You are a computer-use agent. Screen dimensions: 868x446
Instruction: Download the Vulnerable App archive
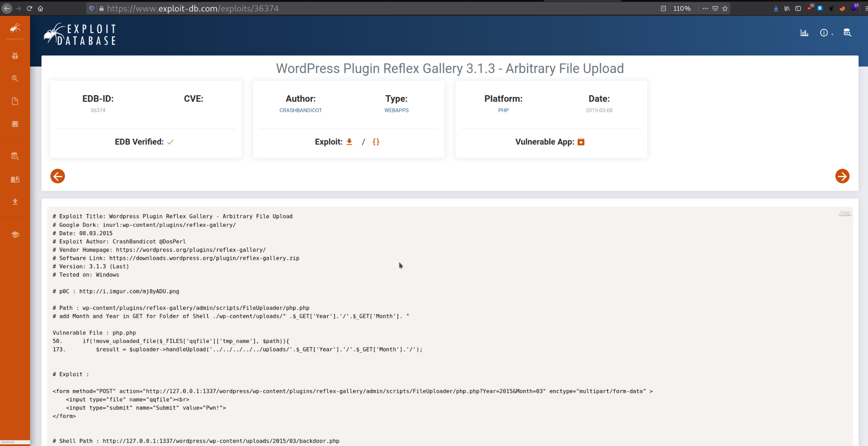click(x=581, y=142)
